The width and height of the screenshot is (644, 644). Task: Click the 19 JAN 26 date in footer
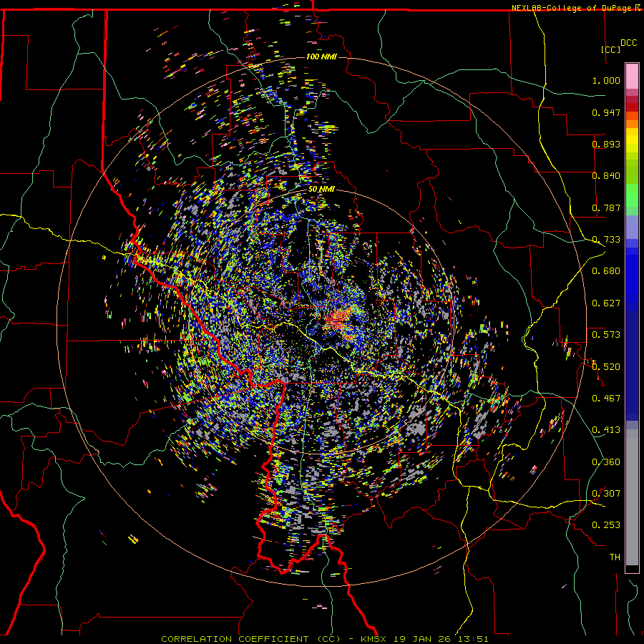421,639
